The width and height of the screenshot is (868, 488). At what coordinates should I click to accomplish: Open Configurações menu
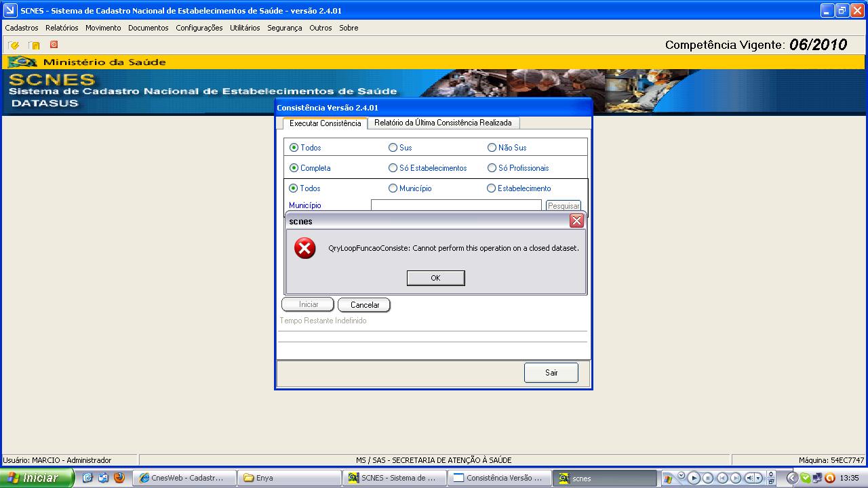pyautogui.click(x=199, y=28)
